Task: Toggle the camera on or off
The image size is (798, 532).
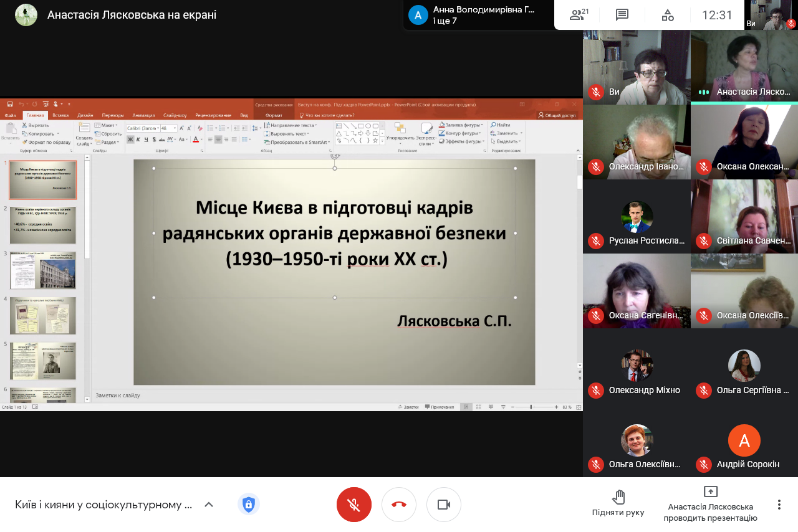Action: pyautogui.click(x=444, y=505)
